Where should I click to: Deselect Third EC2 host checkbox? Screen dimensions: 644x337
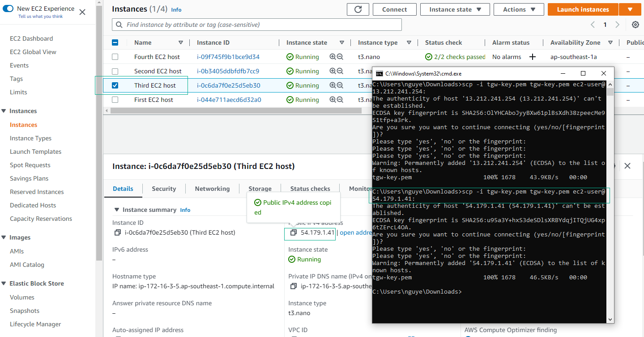[x=115, y=85]
